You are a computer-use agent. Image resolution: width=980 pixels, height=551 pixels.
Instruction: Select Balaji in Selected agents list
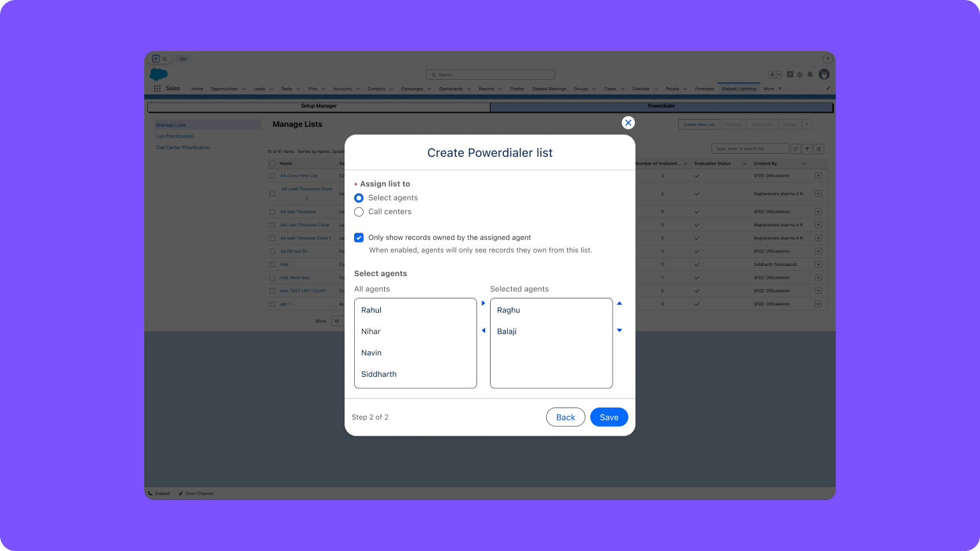551,332
